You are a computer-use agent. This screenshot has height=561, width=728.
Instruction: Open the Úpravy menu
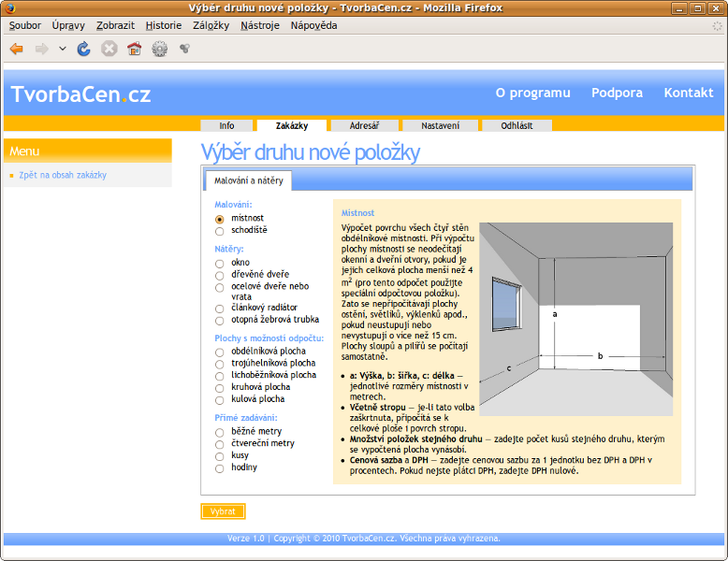pos(68,25)
